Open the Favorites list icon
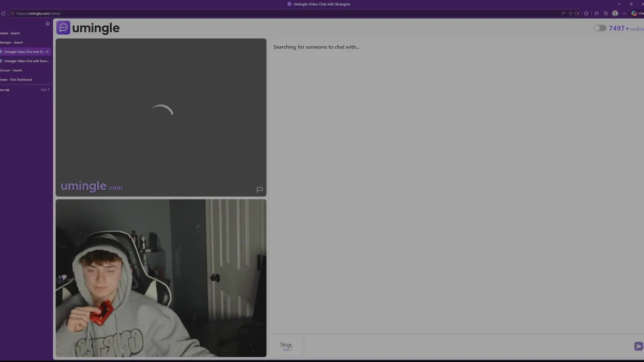Image resolution: width=644 pixels, height=362 pixels. click(597, 14)
